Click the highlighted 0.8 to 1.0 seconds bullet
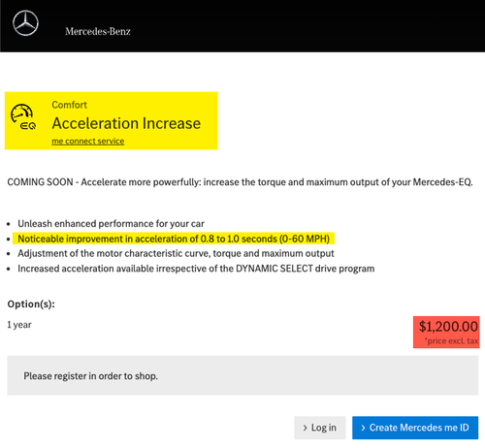Screen dimensions: 485x448 [x=174, y=239]
